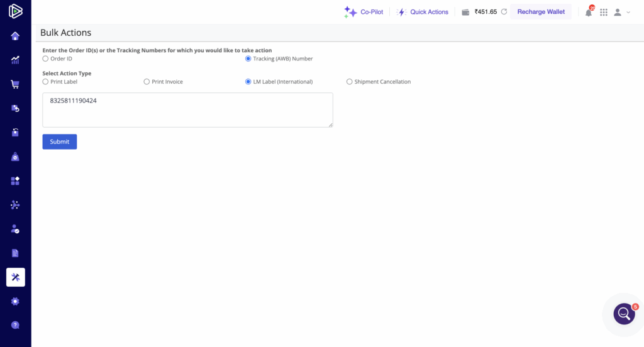Open Co-Pilot assistant
Image resolution: width=644 pixels, height=347 pixels.
point(364,12)
